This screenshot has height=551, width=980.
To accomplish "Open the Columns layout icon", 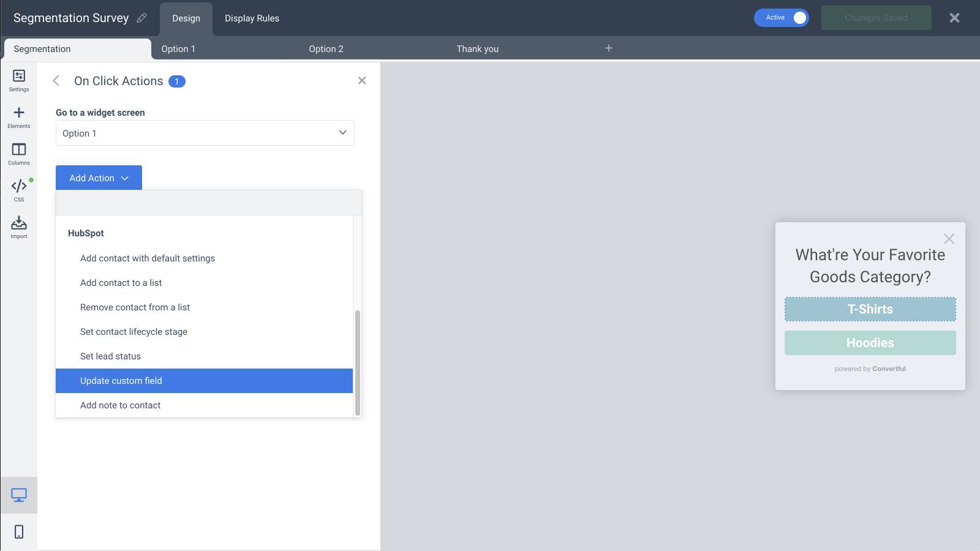I will click(x=19, y=154).
